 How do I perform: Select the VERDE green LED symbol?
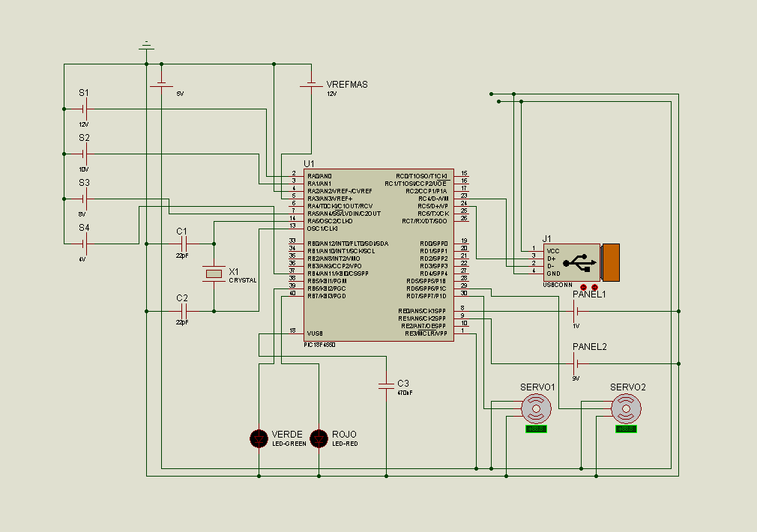[259, 438]
